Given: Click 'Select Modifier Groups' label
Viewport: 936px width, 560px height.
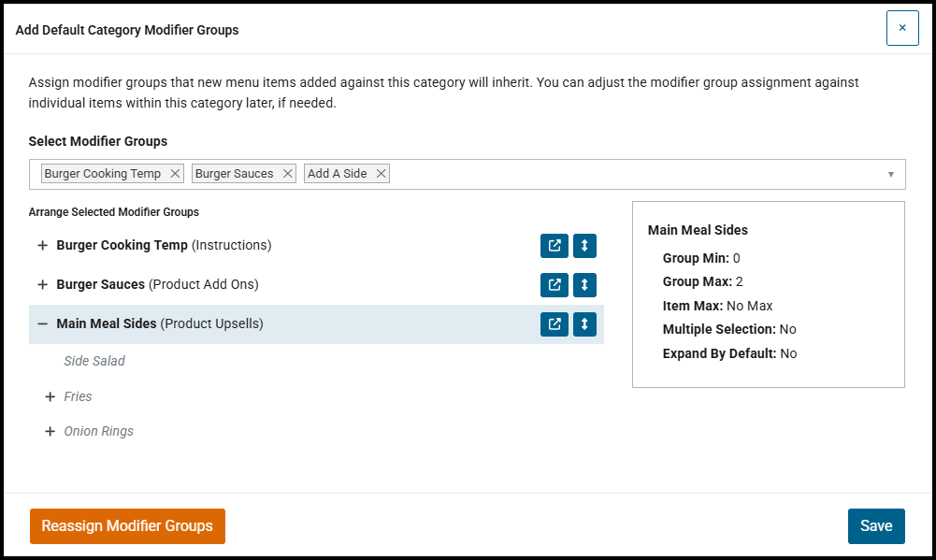Looking at the screenshot, I should click(98, 141).
